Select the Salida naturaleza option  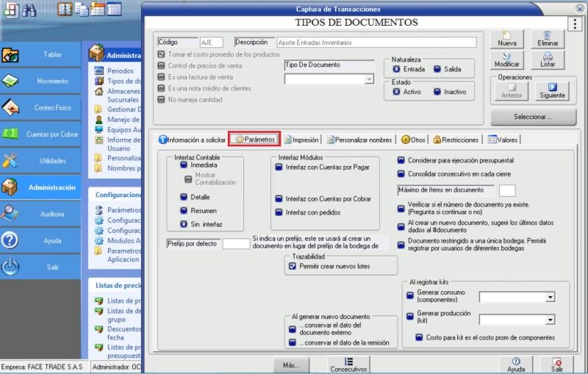click(x=437, y=69)
